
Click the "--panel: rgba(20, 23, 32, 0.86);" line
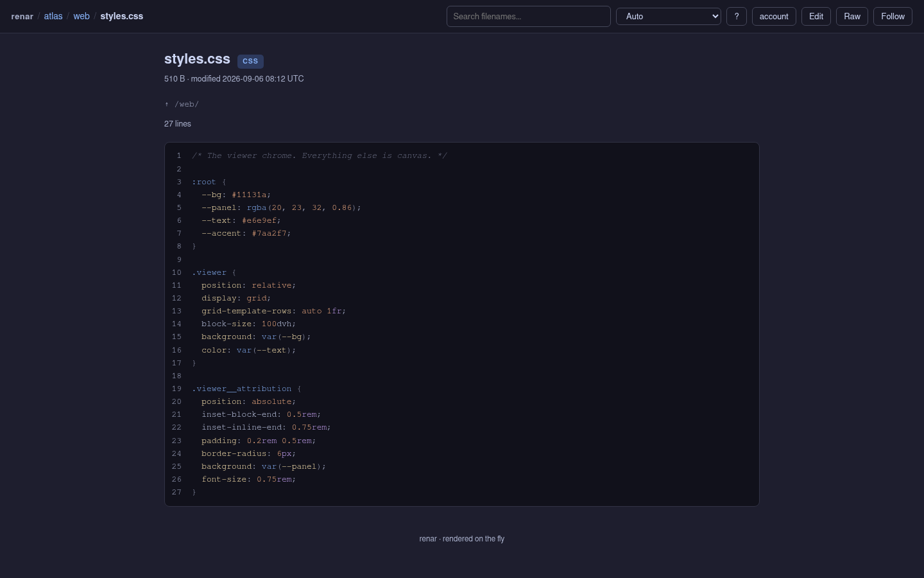click(x=281, y=207)
